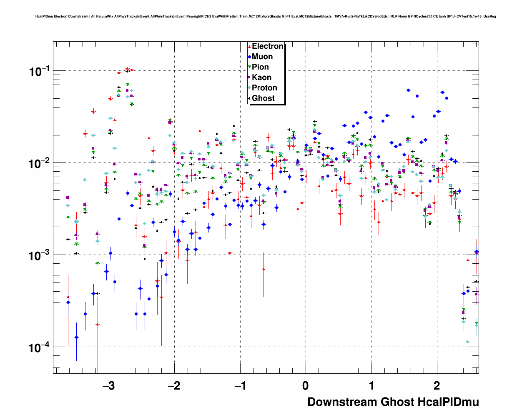The image size is (532, 415).
Task: Click the y-axis label 10⁻¹
Action: (39, 71)
